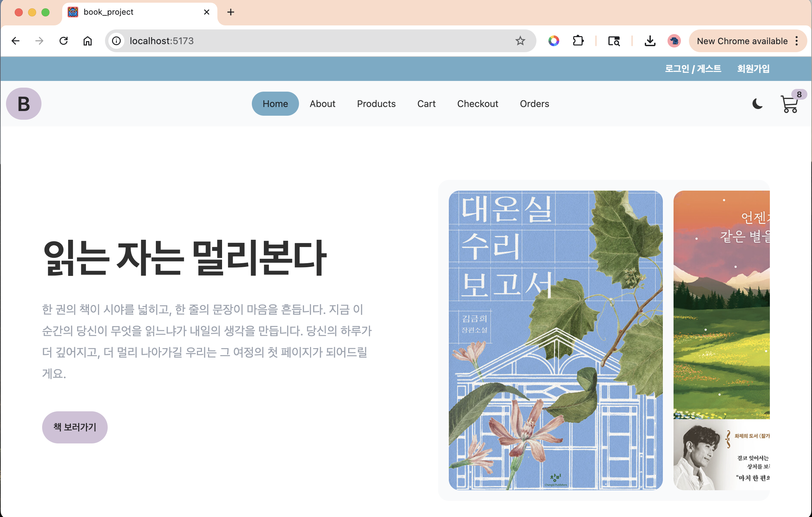The width and height of the screenshot is (812, 517).
Task: Toggle dark mode with the moon icon
Action: tap(757, 104)
